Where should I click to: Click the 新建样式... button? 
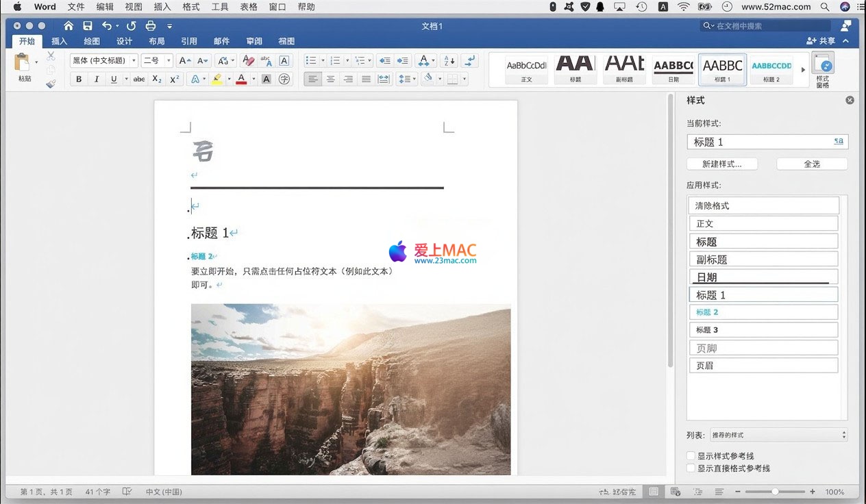click(722, 164)
